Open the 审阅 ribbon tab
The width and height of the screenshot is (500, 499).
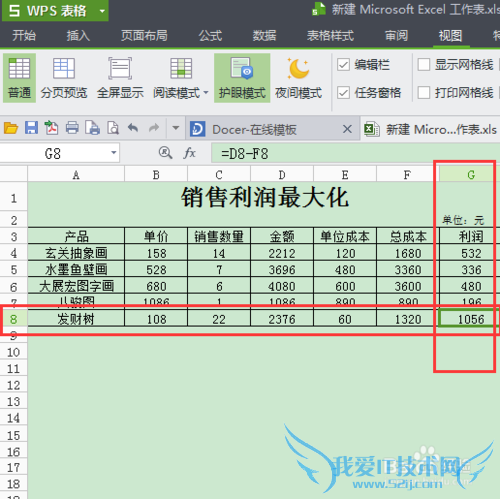click(396, 35)
